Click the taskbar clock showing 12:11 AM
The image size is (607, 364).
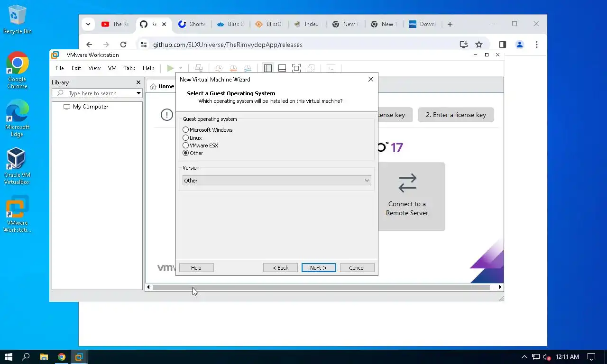tap(567, 357)
